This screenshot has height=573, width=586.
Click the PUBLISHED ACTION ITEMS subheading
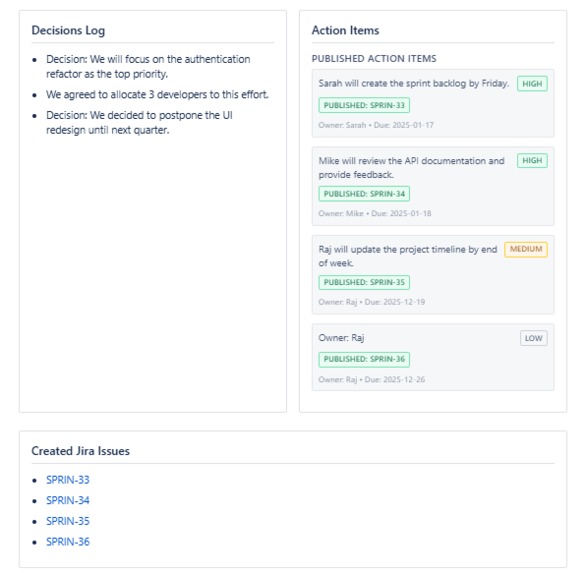point(374,59)
